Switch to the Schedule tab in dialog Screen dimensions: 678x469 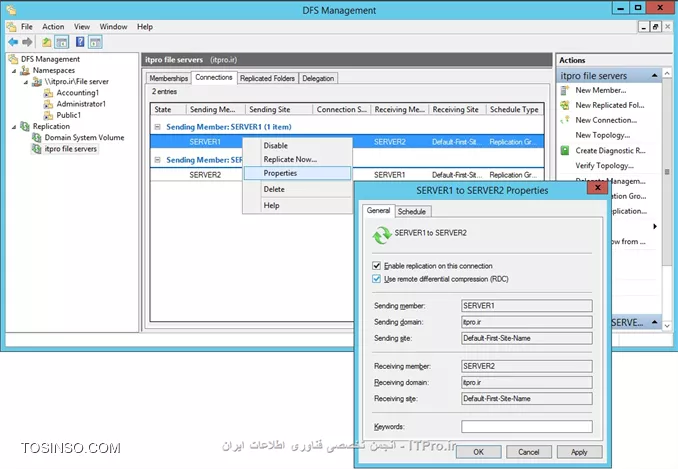(412, 211)
